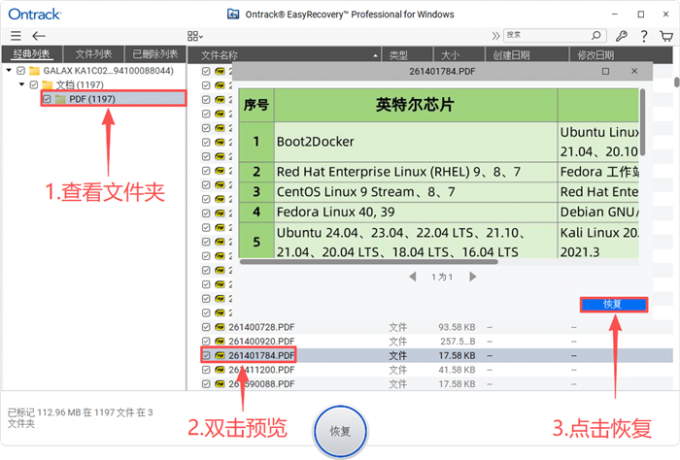
Task: Select the GALAX KA1C02 drive folder icon
Action: [34, 71]
